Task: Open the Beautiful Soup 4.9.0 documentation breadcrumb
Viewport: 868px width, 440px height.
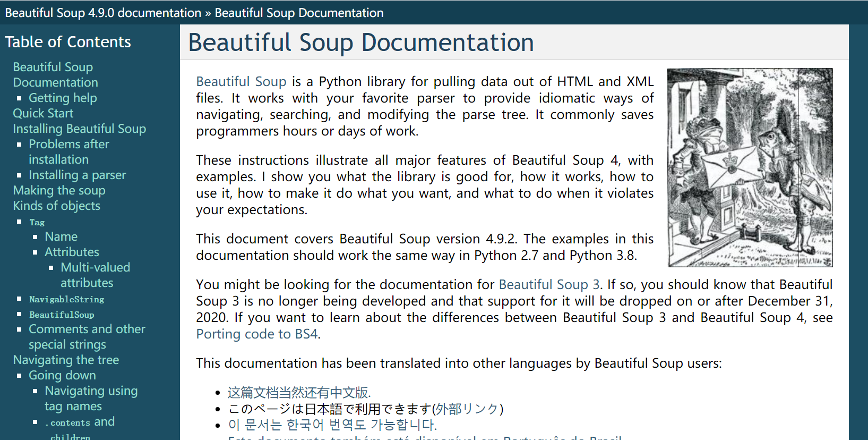Action: point(103,13)
